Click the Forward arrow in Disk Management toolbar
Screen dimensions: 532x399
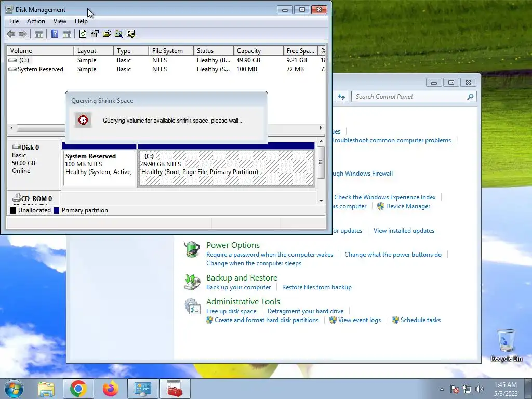pos(23,34)
